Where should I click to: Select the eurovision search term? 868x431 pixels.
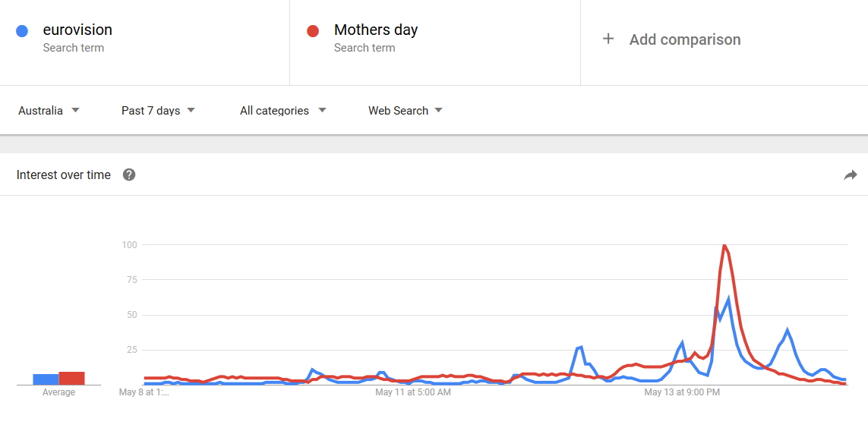click(x=77, y=30)
